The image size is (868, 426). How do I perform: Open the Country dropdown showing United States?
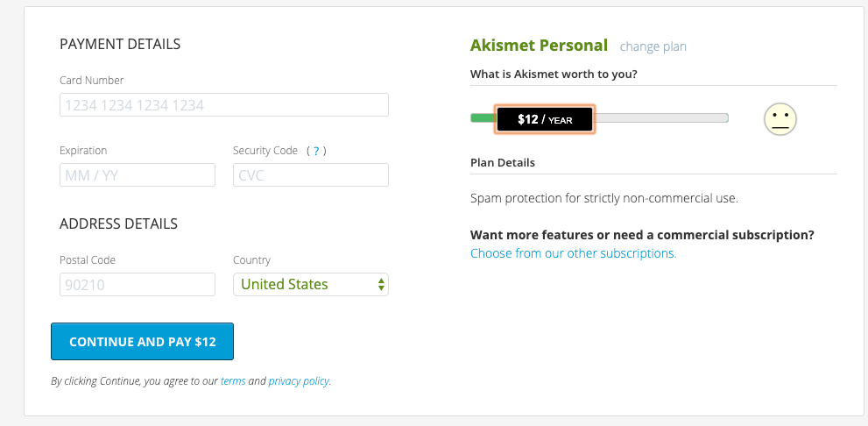(310, 284)
